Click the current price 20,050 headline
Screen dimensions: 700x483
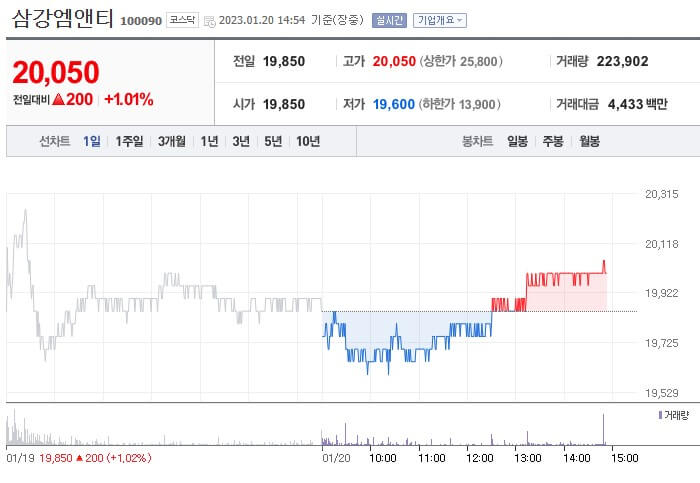(56, 72)
